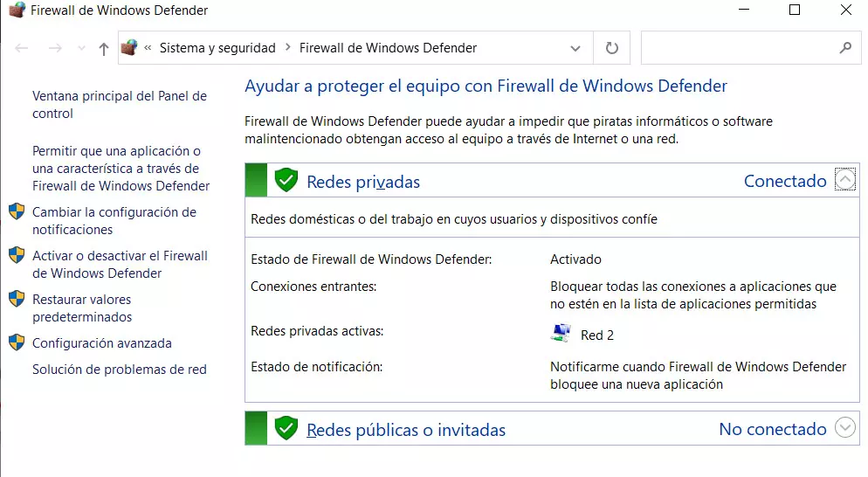This screenshot has height=477, width=868.
Task: Open the address bar history dropdown
Action: pyautogui.click(x=575, y=49)
